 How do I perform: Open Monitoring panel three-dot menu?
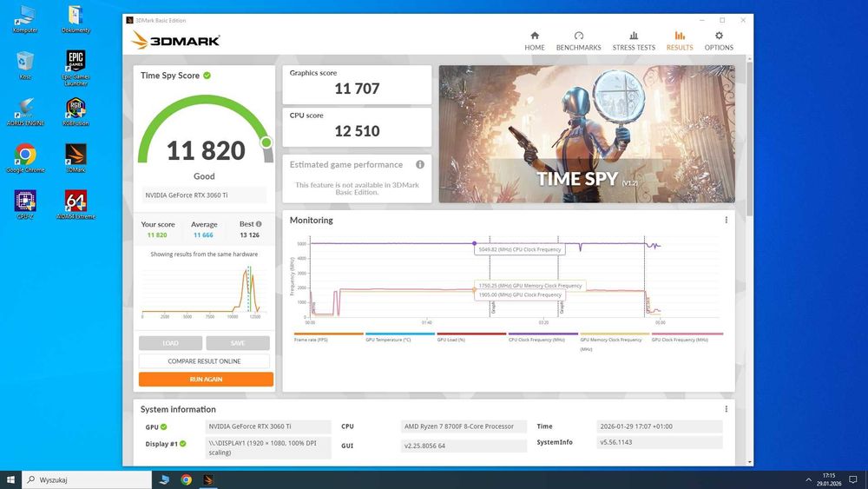point(726,220)
